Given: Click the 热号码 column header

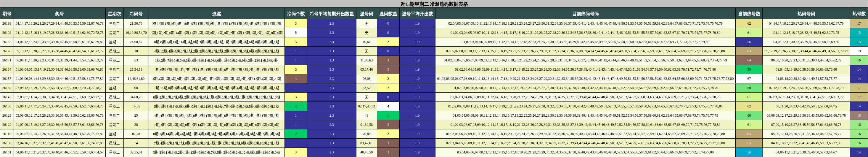Looking at the screenshot, I should 806,14.
